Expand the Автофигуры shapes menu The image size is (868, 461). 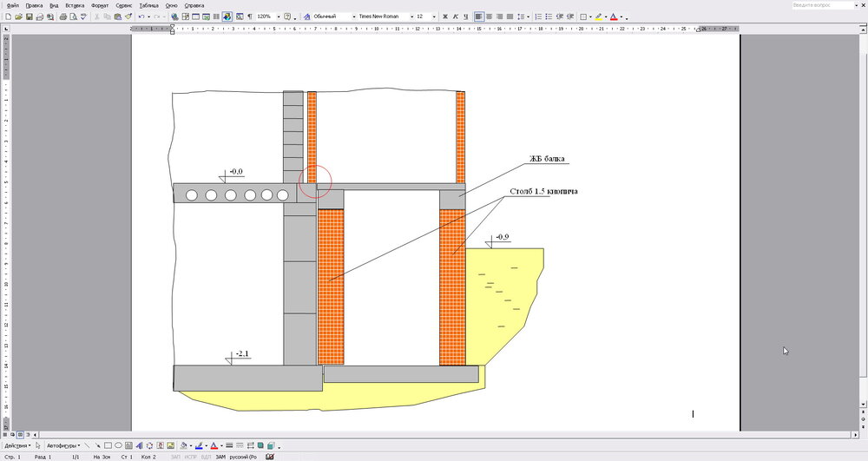point(62,445)
